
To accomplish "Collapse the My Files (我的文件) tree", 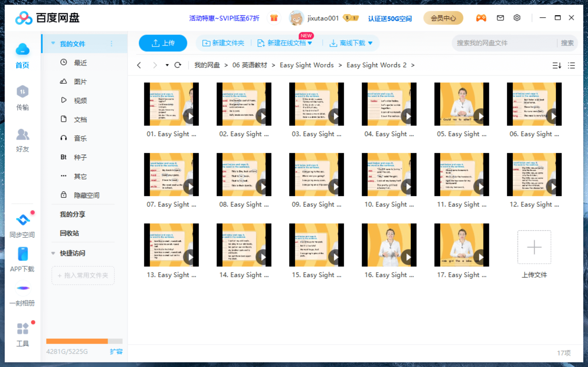I will tap(53, 43).
